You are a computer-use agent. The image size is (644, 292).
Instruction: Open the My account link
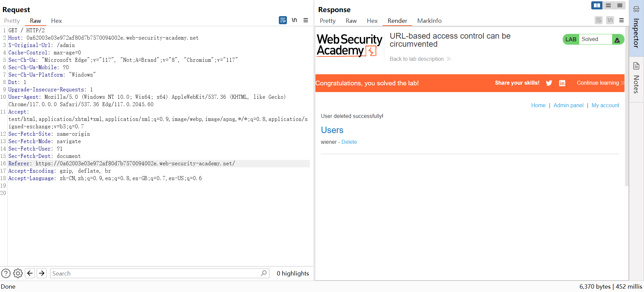(605, 106)
